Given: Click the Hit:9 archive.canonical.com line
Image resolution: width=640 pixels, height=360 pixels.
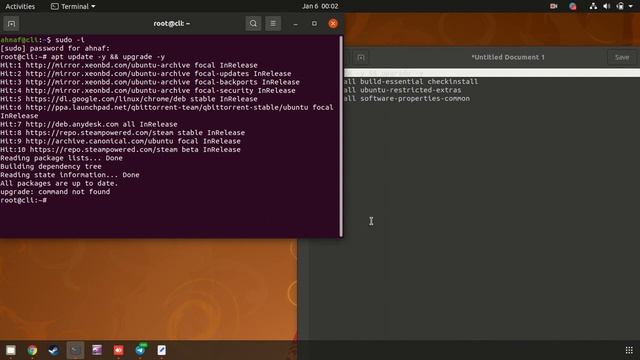Looking at the screenshot, I should click(x=120, y=141).
